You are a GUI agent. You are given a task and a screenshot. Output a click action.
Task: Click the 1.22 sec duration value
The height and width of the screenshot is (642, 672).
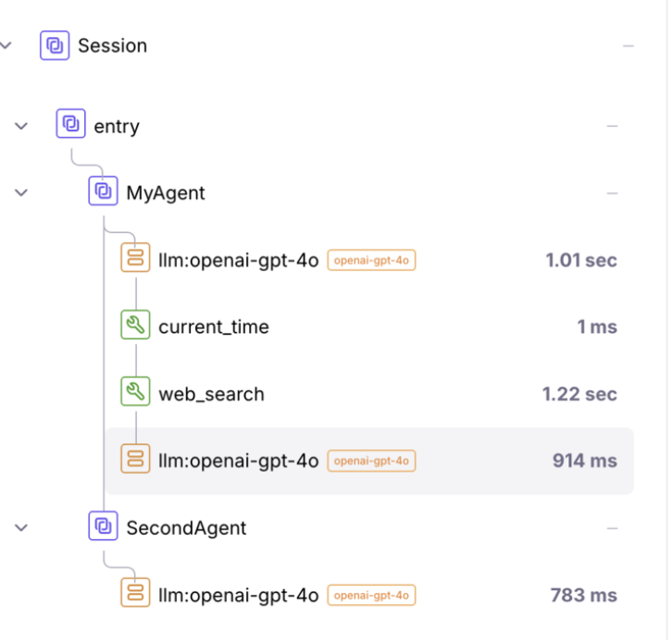(579, 394)
